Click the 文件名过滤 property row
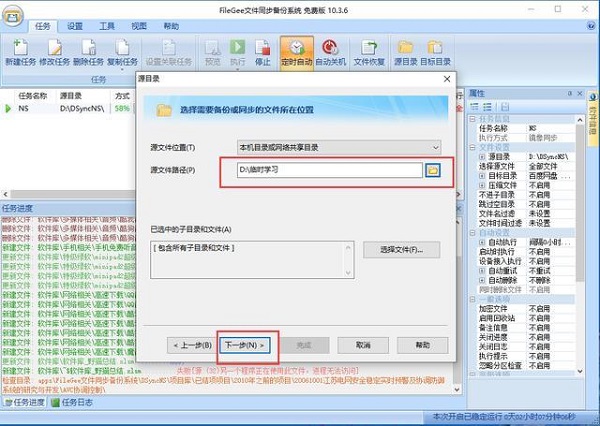Viewport: 600px width, 426px height. pyautogui.click(x=526, y=214)
